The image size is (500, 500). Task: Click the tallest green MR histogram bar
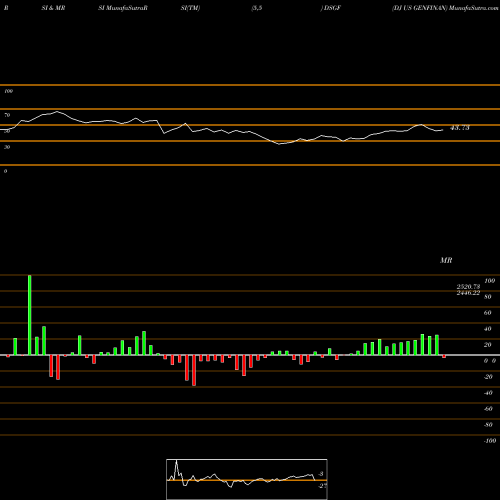30,315
